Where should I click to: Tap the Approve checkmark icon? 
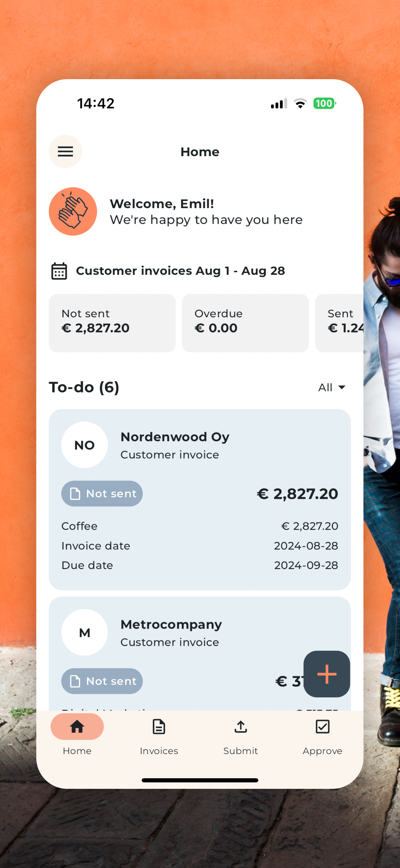point(322,726)
